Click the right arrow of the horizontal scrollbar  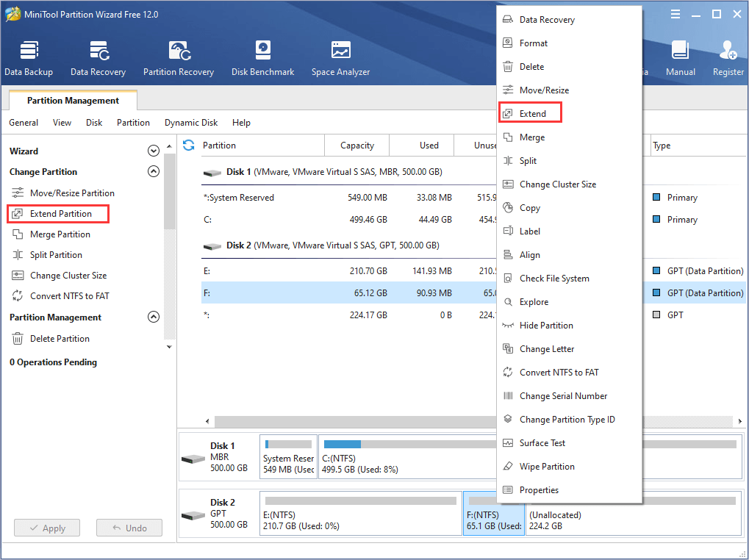coord(740,421)
